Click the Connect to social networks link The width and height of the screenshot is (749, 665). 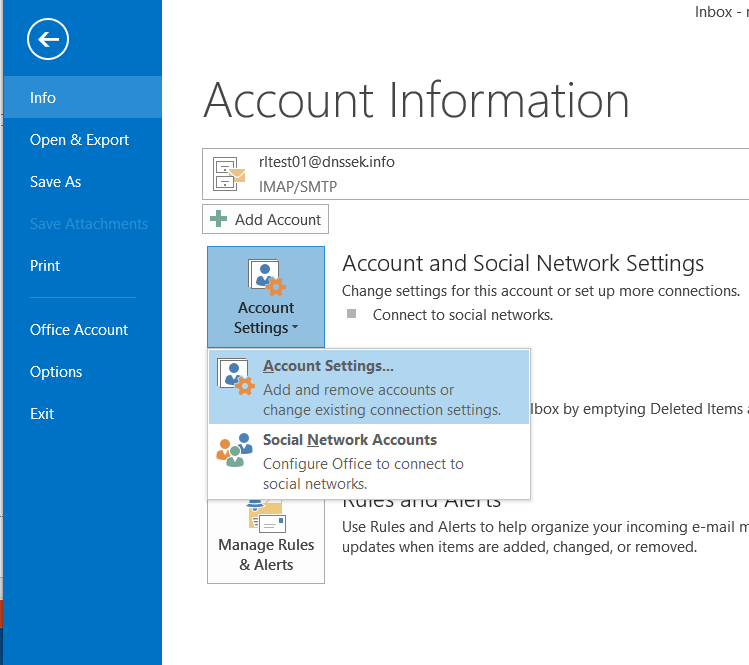[462, 314]
